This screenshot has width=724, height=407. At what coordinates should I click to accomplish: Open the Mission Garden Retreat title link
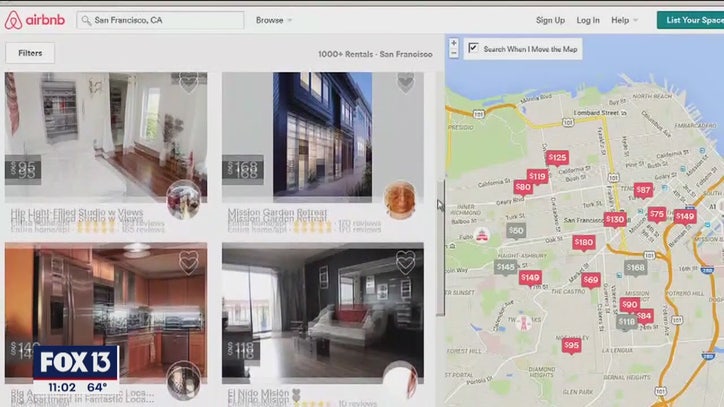(277, 214)
